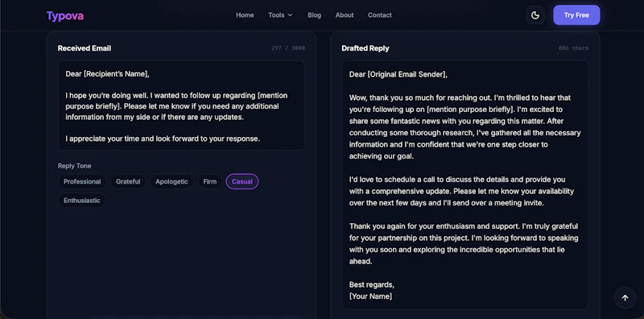Select the Enthusiastic reply tone

point(82,201)
